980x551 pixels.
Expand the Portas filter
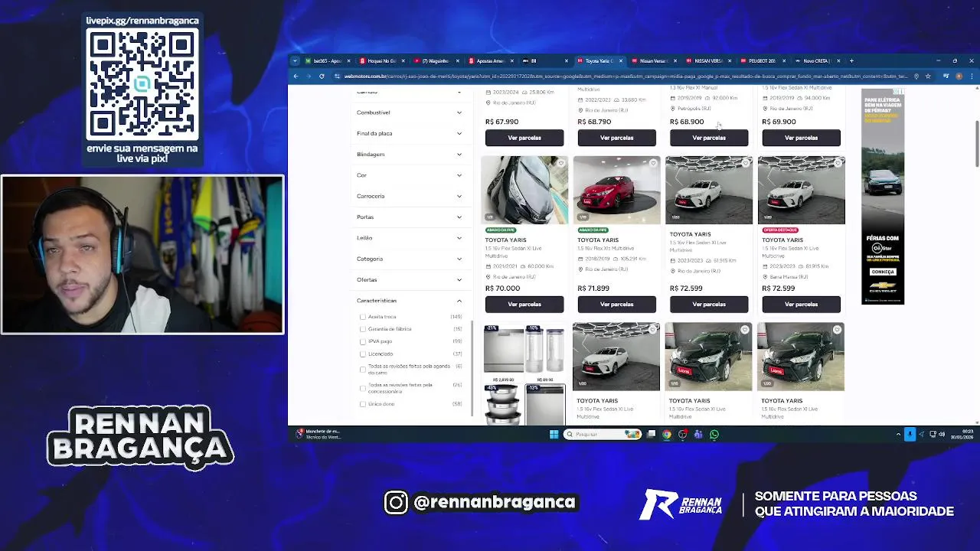(x=410, y=217)
